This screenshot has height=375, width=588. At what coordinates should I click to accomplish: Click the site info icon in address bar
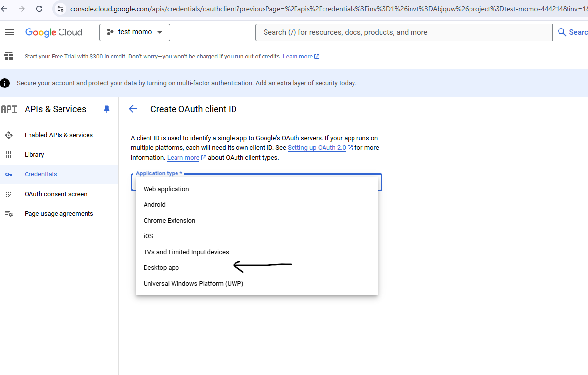click(x=60, y=9)
